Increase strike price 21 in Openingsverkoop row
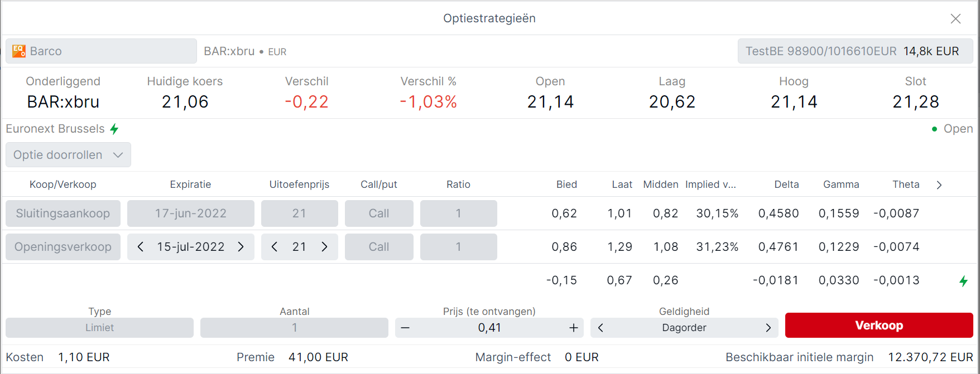980x374 pixels. [325, 247]
